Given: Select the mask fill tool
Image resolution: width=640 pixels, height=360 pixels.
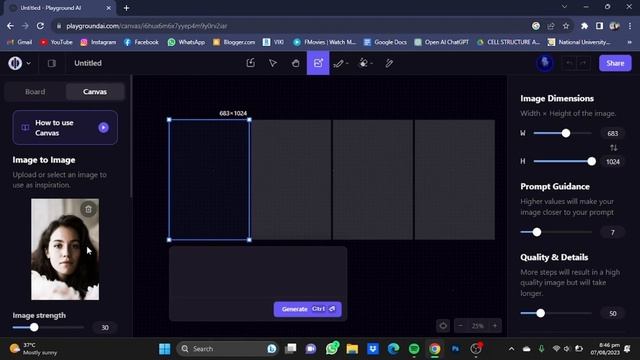Looking at the screenshot, I should click(363, 63).
